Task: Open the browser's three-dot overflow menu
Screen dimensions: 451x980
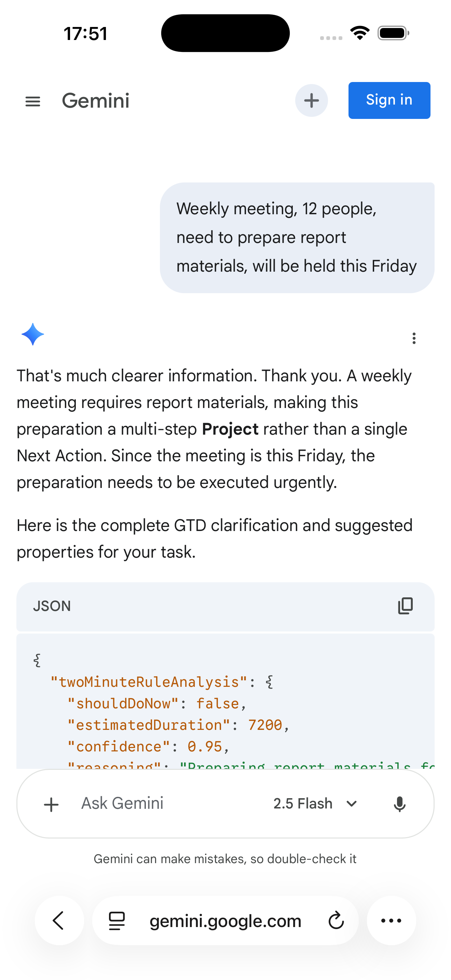Action: point(391,921)
